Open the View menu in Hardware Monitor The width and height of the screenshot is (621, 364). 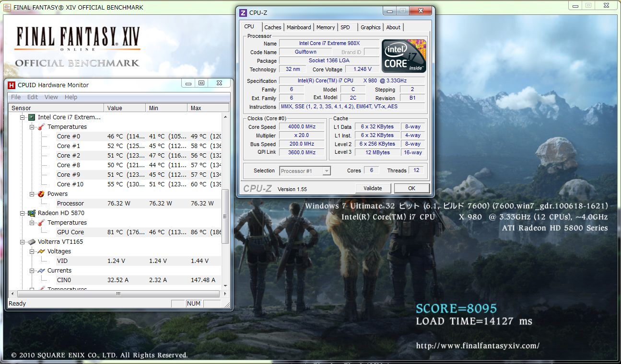(x=51, y=97)
